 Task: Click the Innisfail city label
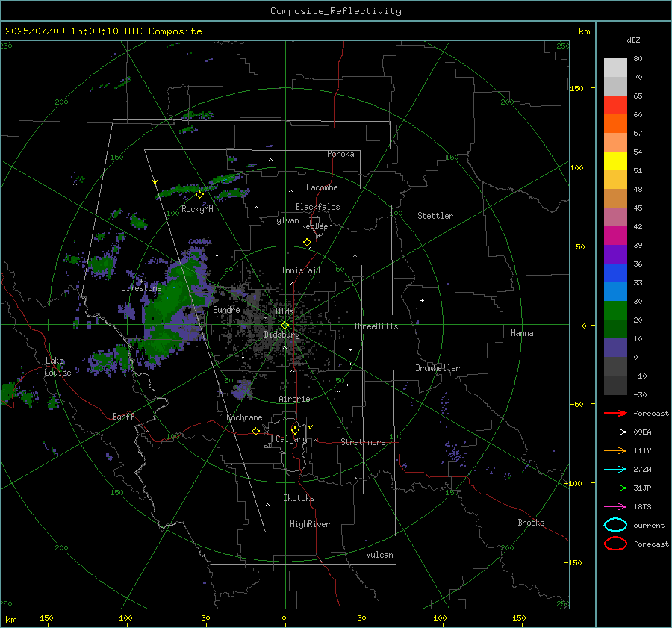pos(301,270)
